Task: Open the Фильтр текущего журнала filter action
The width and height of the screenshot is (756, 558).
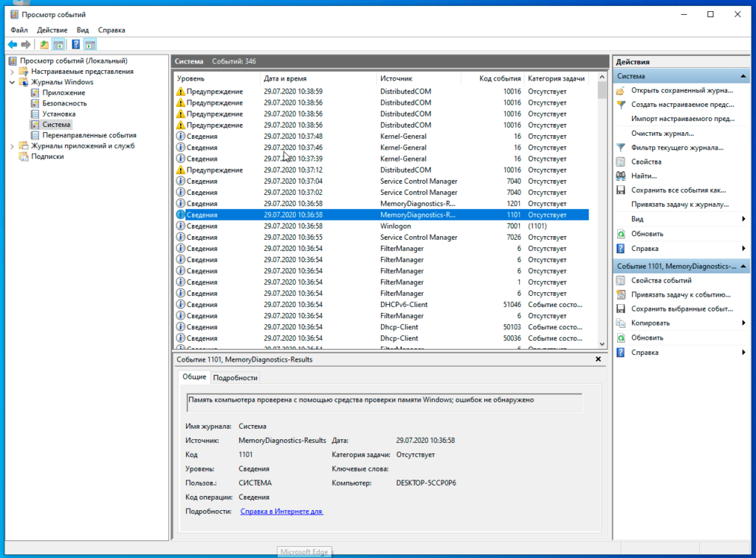Action: [677, 148]
